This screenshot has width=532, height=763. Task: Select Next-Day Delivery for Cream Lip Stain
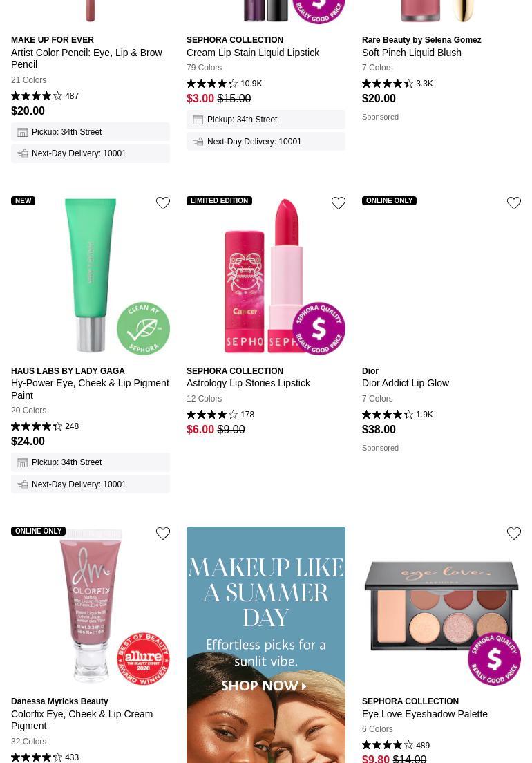coord(266,142)
